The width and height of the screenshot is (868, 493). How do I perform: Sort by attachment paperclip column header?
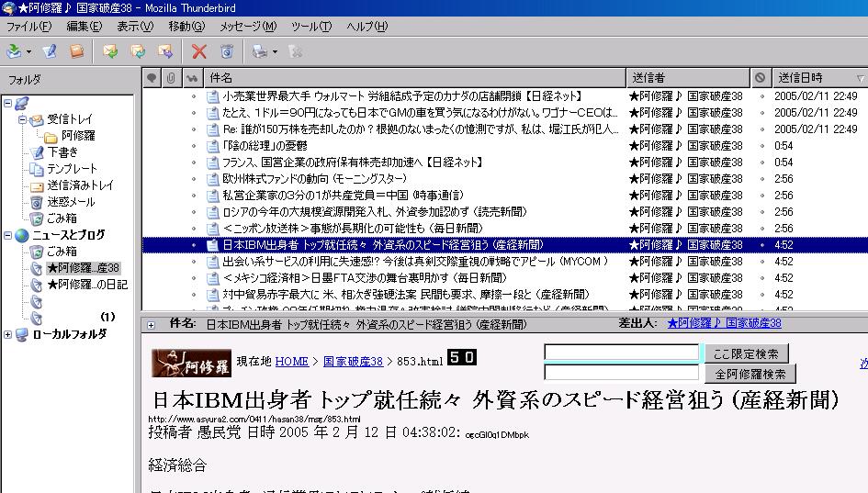(x=172, y=78)
